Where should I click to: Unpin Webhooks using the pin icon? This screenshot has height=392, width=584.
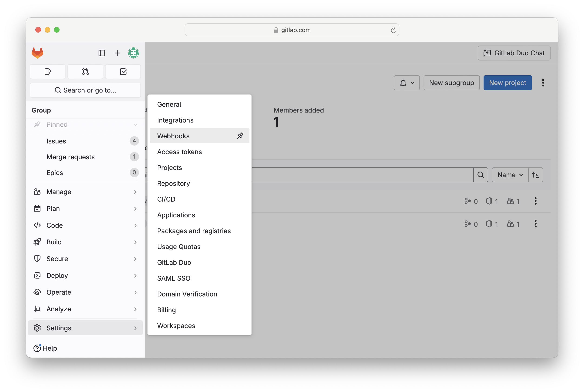click(240, 136)
